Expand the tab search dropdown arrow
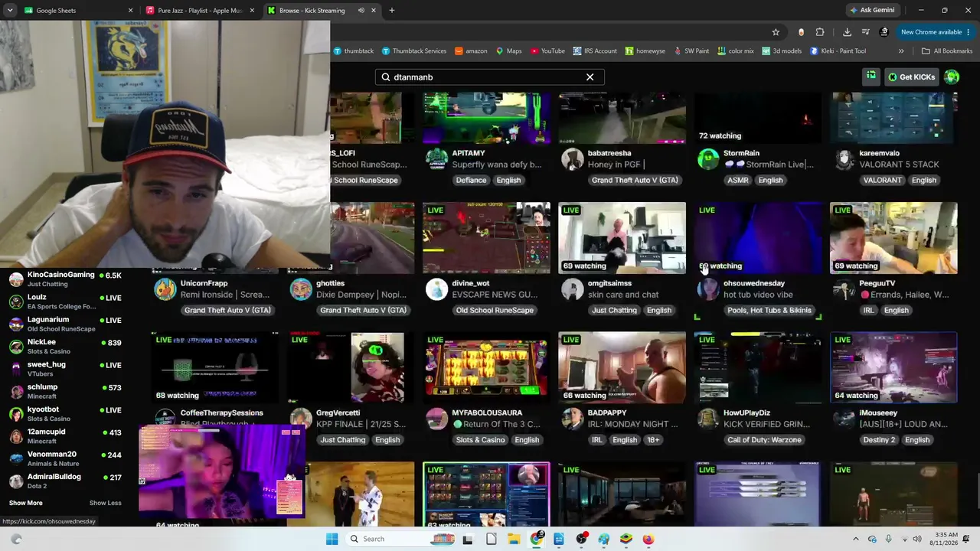Viewport: 980px width, 551px height. [10, 11]
